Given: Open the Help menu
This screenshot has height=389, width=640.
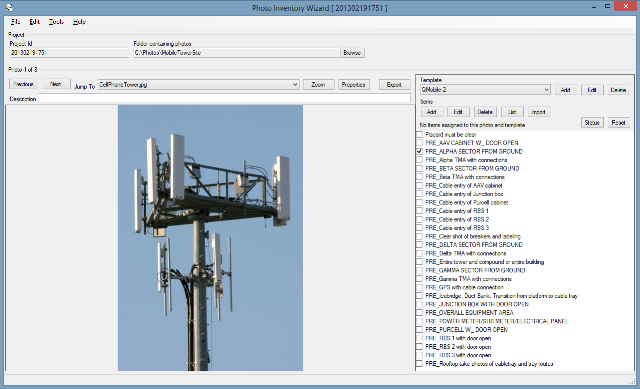Looking at the screenshot, I should pos(79,22).
